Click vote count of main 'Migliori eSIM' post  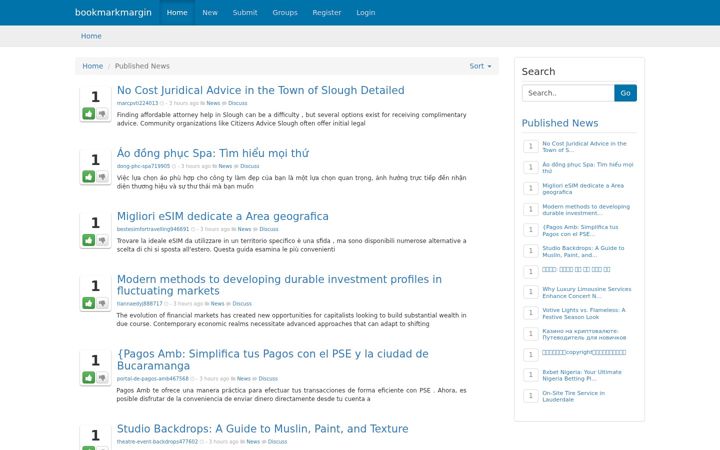(95, 223)
